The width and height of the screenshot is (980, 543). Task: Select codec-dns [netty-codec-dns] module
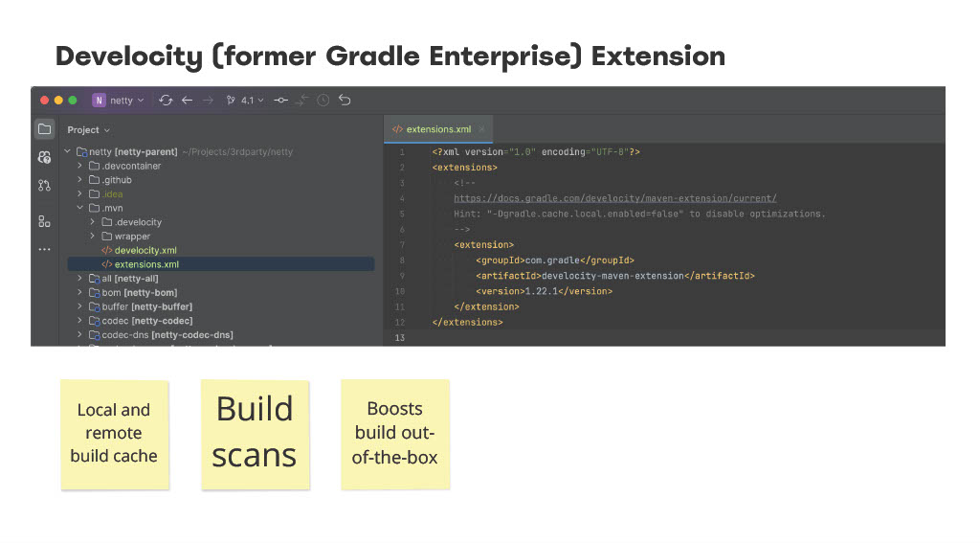(x=161, y=334)
